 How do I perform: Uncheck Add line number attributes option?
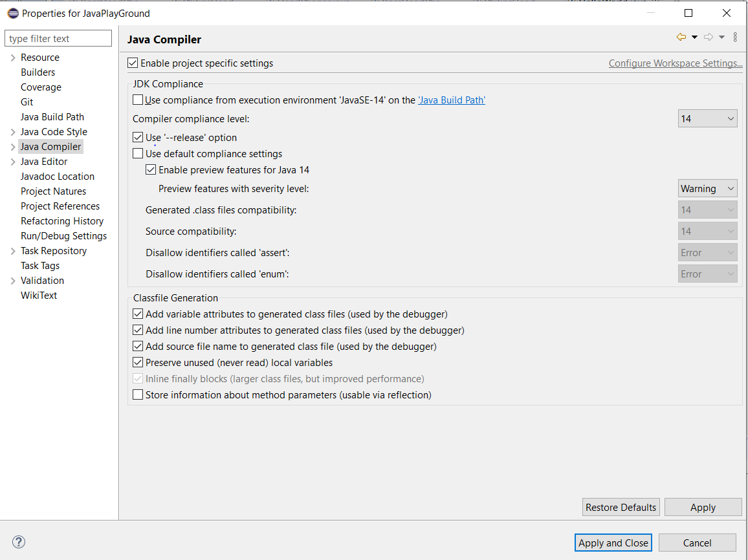coord(138,330)
